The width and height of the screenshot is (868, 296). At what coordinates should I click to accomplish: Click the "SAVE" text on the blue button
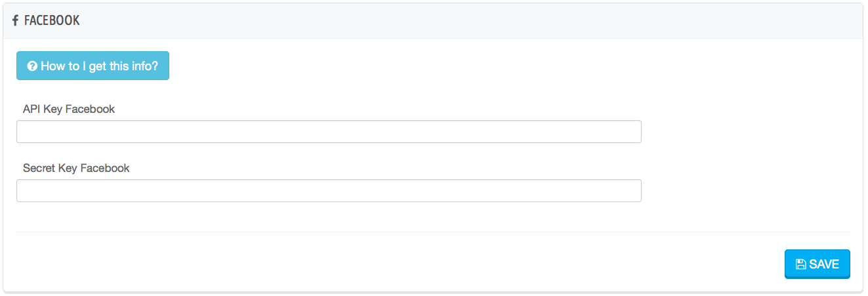824,264
